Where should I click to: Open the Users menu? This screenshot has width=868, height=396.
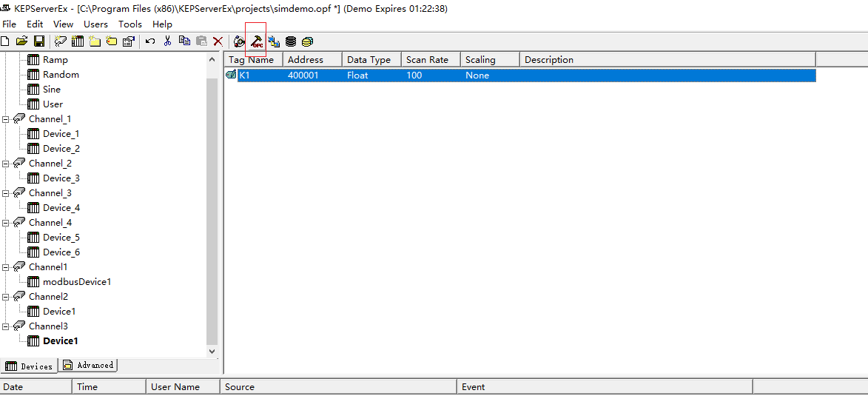95,24
